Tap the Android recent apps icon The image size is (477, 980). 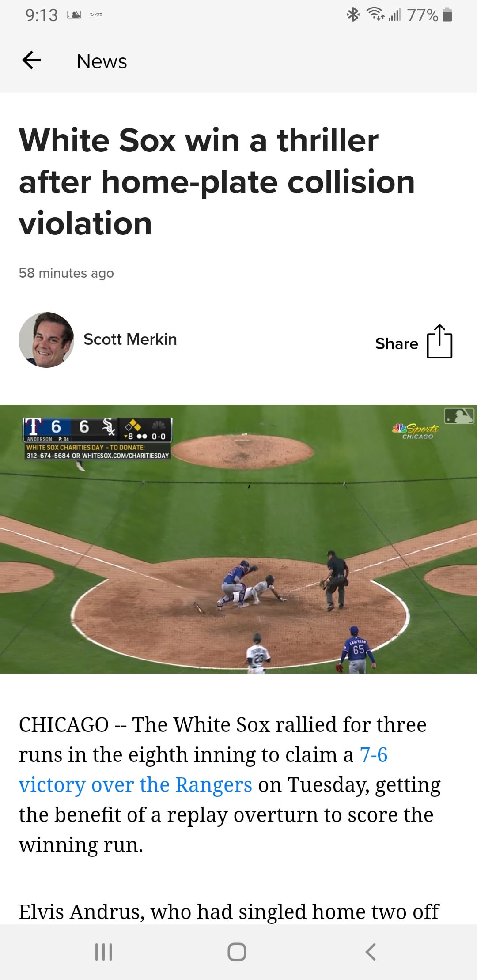[104, 952]
